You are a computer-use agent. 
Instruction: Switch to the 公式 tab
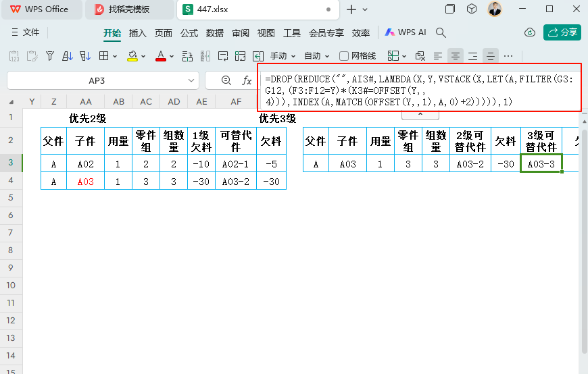[x=189, y=33]
